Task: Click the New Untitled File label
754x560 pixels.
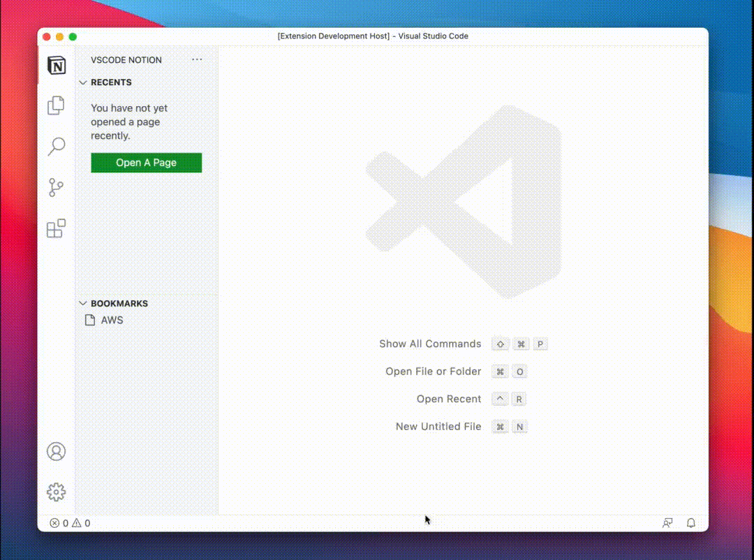Action: coord(438,427)
